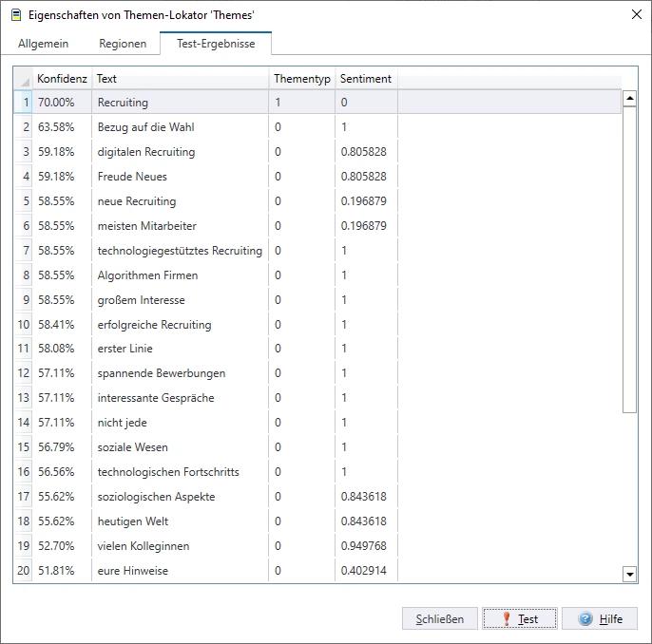Select the row header number 5
This screenshot has width=652, height=644.
[24, 201]
